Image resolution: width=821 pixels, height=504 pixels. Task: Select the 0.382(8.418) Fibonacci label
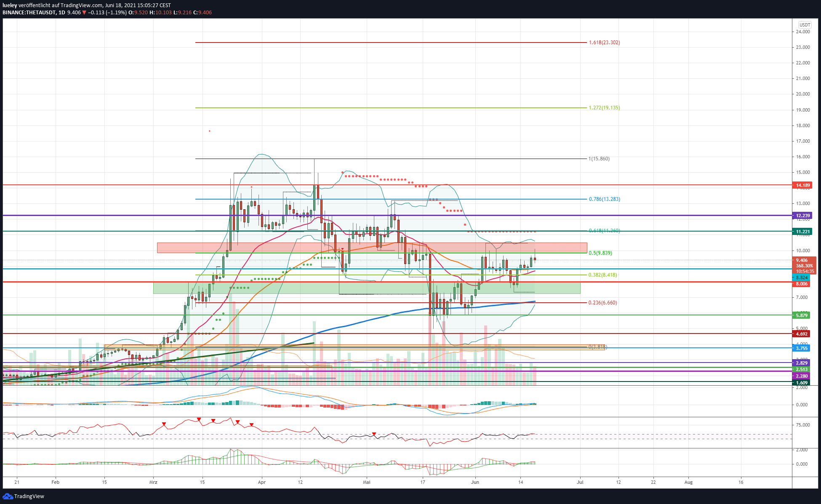click(602, 275)
